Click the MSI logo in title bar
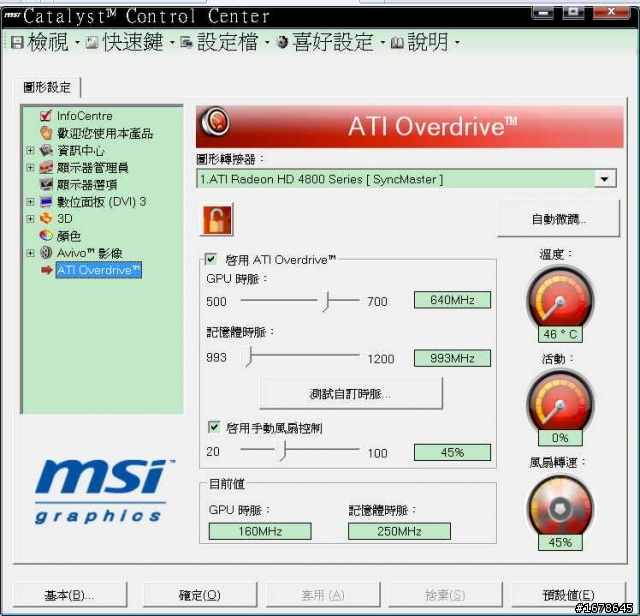 [x=12, y=16]
